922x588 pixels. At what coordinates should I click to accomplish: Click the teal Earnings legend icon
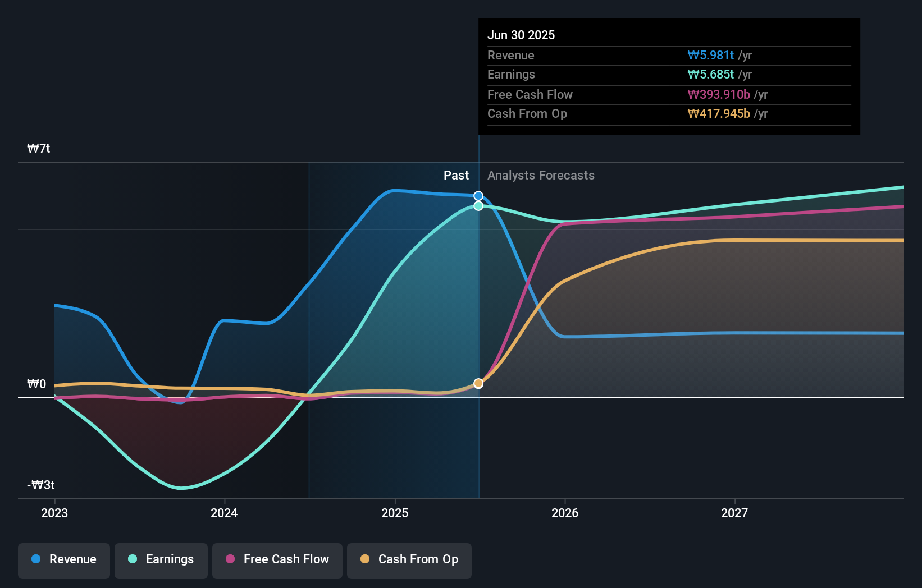tap(132, 559)
